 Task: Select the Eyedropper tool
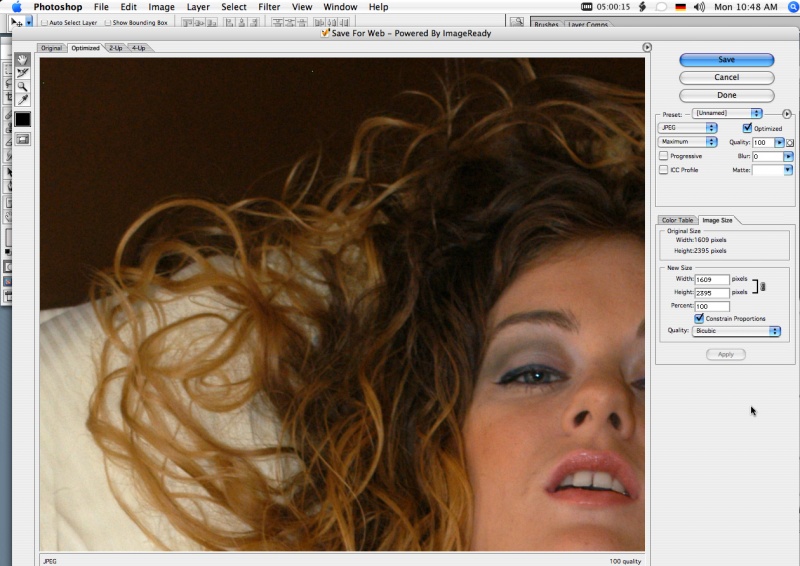coord(22,100)
